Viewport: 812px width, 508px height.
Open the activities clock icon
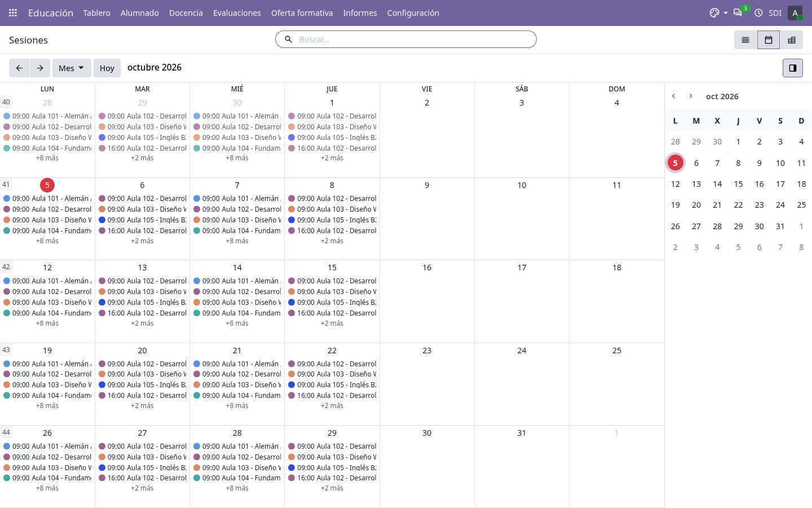click(758, 12)
